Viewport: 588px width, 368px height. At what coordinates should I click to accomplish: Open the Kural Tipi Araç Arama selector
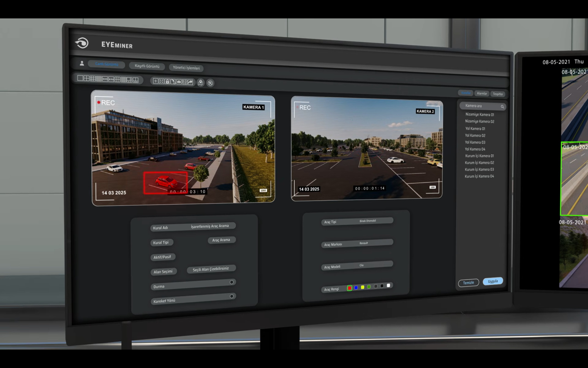(222, 240)
